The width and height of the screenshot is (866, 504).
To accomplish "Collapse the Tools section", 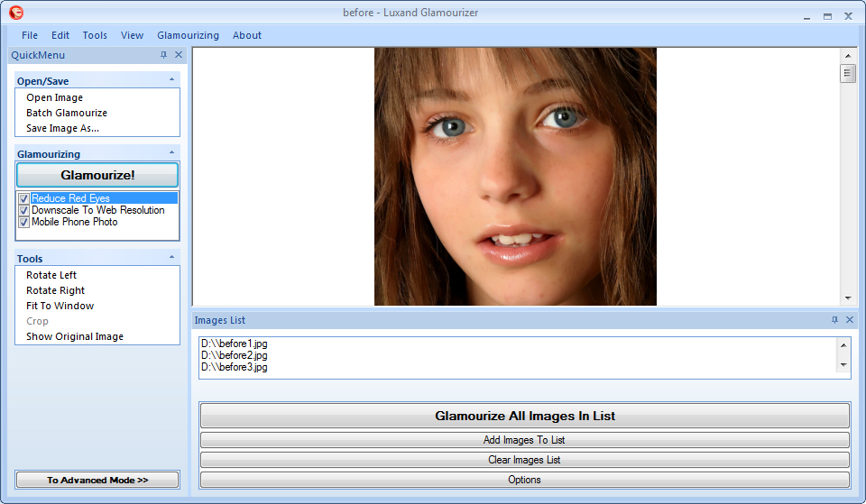I will 171,258.
